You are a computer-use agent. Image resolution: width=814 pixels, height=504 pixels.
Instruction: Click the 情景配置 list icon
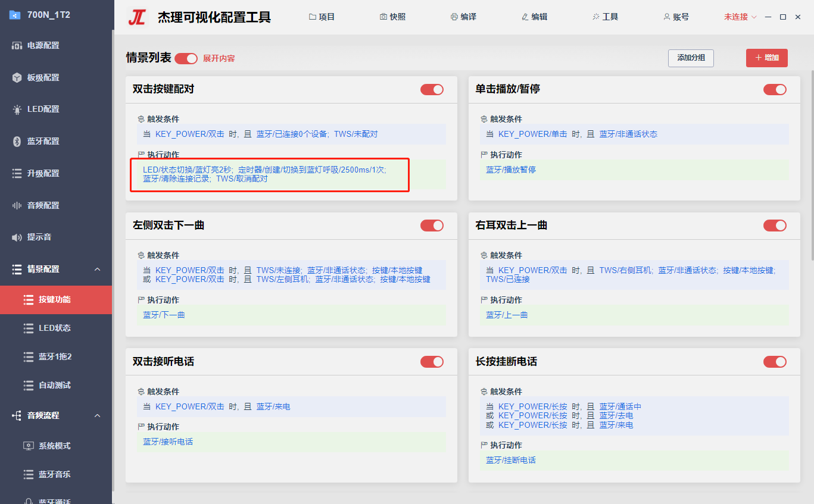click(x=17, y=269)
